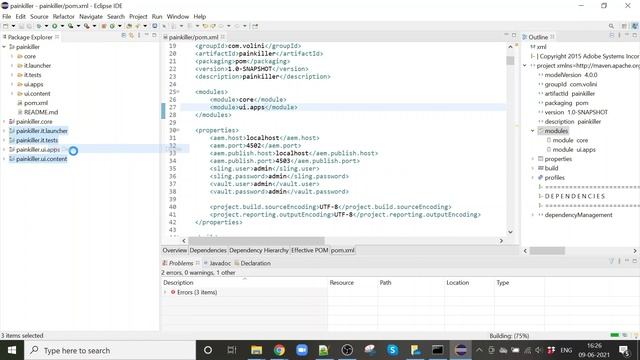Switch to the Overview editor tab
640x360 pixels.
(175, 250)
